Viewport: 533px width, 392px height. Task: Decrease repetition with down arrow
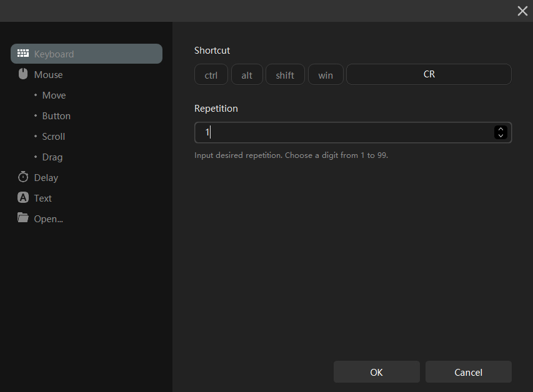[x=501, y=135]
